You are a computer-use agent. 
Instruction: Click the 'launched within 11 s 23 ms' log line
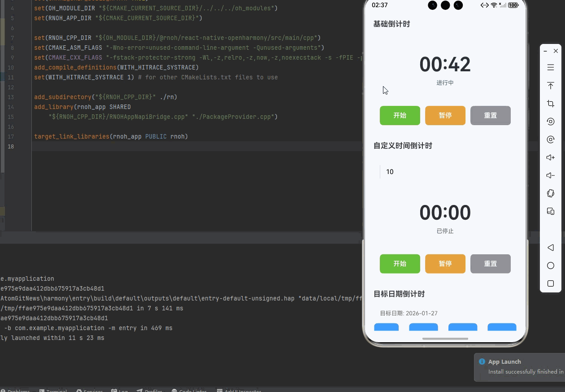pos(52,338)
